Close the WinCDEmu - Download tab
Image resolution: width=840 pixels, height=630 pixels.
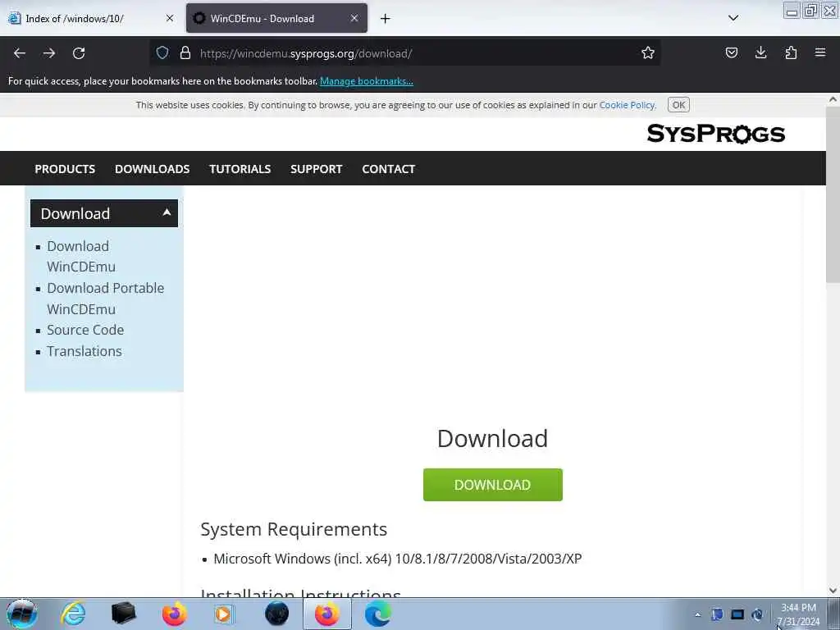tap(354, 18)
